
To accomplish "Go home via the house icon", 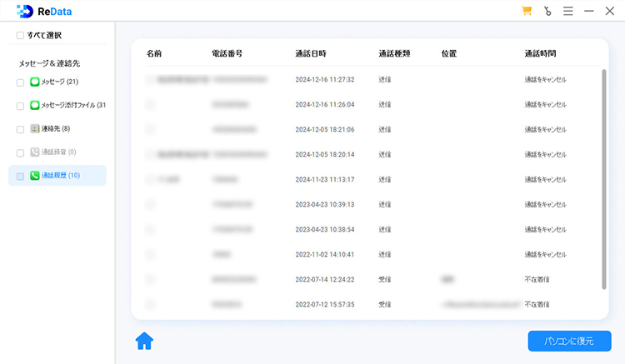I will [144, 341].
